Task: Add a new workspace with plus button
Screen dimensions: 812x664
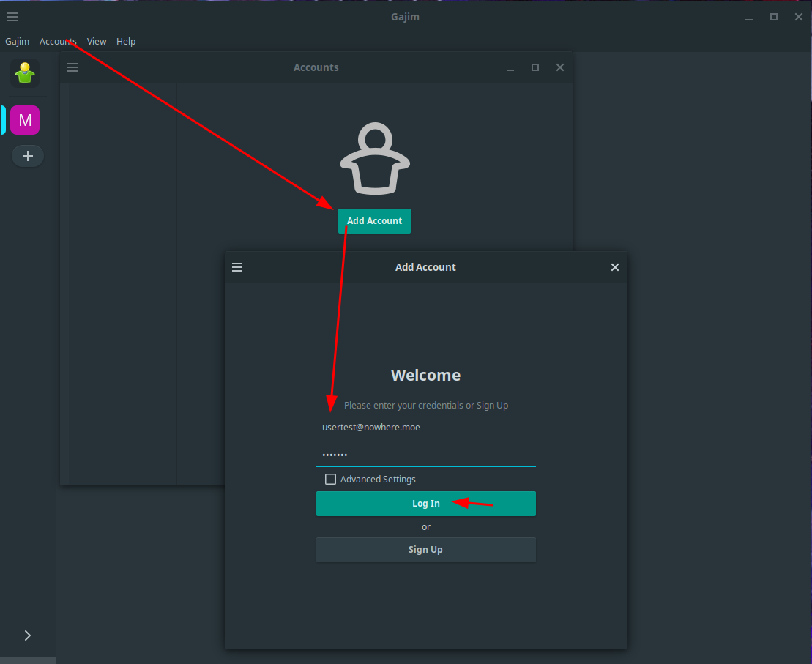Action: [28, 156]
